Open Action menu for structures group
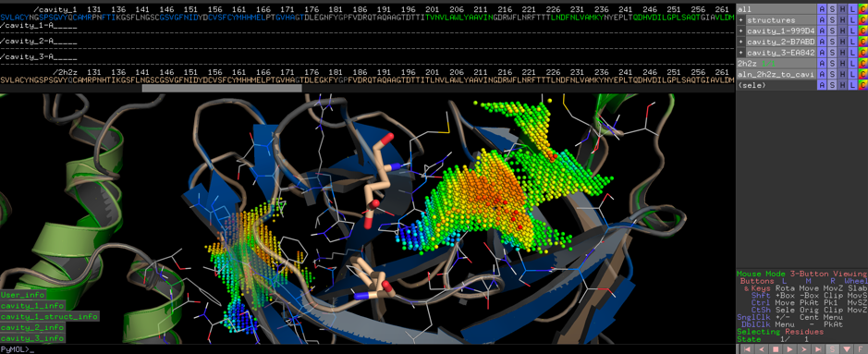The width and height of the screenshot is (868, 354). 822,20
